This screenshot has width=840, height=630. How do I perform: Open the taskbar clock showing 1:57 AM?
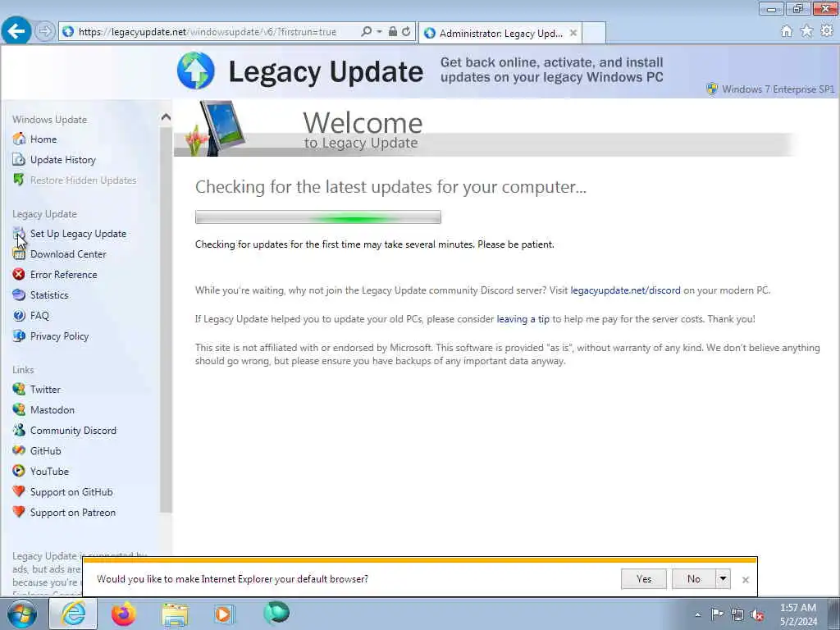(798, 614)
